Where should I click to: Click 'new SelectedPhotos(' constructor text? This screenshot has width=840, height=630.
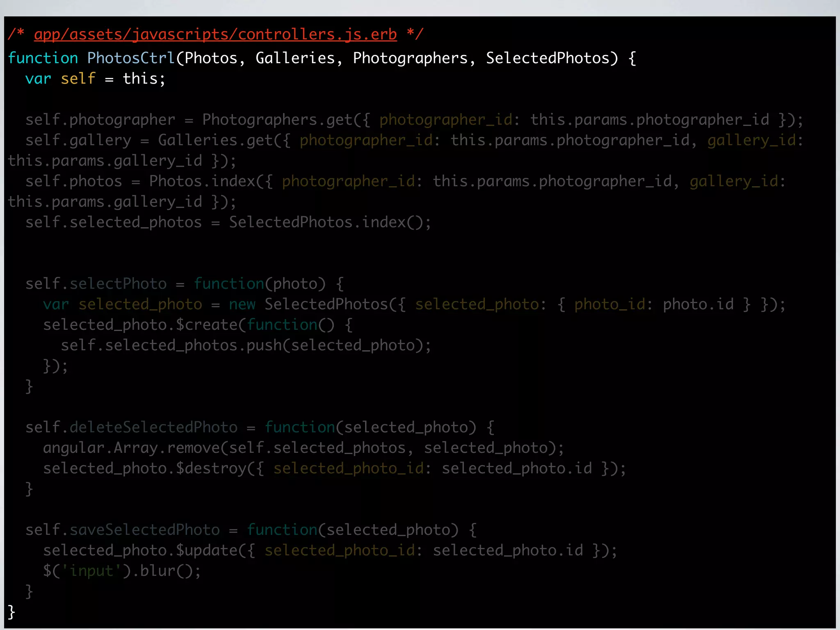pos(313,304)
